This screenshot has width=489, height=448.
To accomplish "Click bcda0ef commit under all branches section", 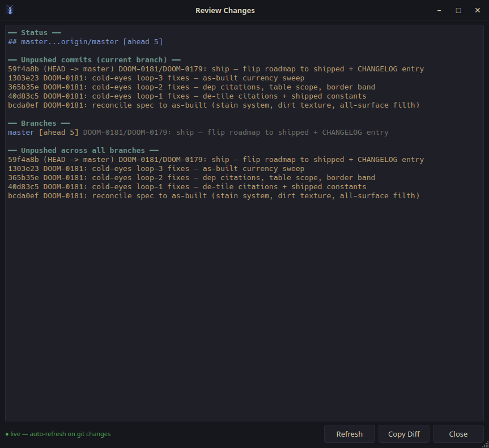I will point(214,196).
